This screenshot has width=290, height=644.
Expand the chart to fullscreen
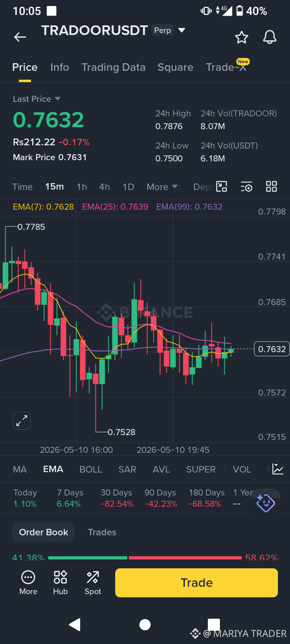pyautogui.click(x=22, y=421)
